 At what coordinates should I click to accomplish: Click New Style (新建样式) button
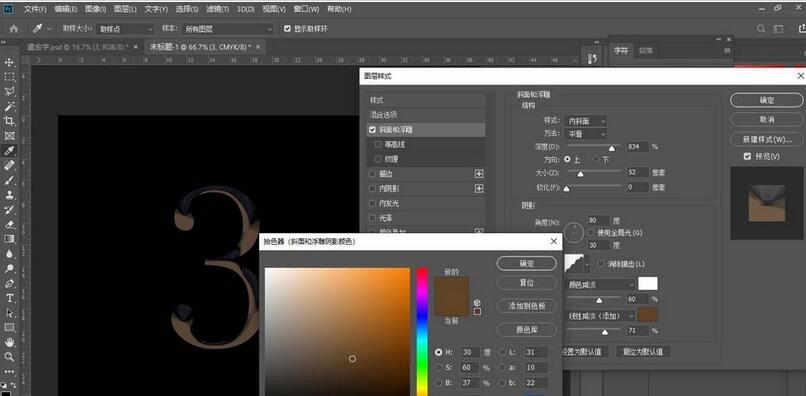pyautogui.click(x=766, y=139)
